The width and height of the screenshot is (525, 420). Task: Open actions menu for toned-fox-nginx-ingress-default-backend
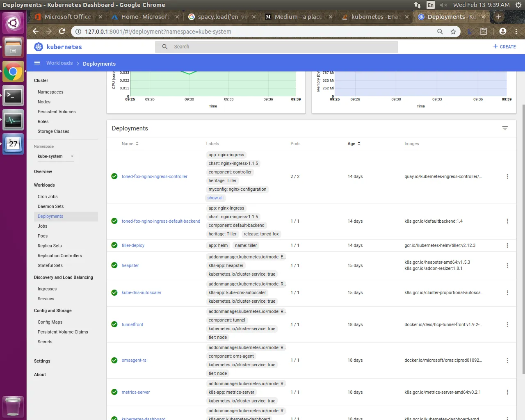[507, 221]
